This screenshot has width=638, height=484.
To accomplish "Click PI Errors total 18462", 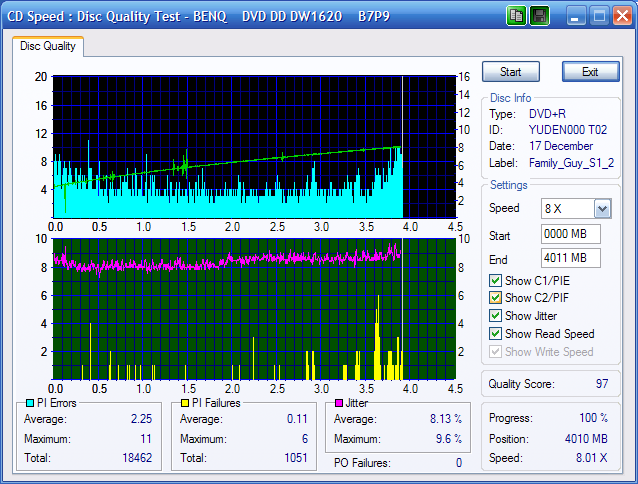I will point(137,458).
